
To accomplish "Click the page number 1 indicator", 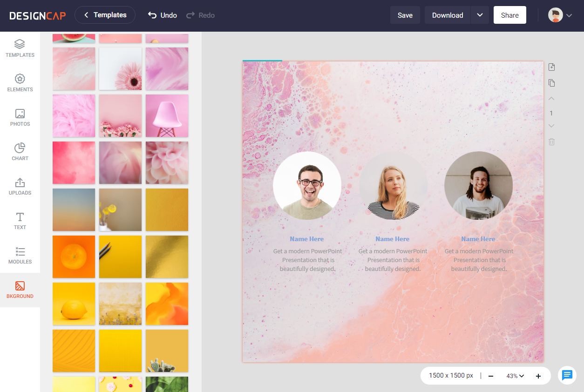I will 551,113.
